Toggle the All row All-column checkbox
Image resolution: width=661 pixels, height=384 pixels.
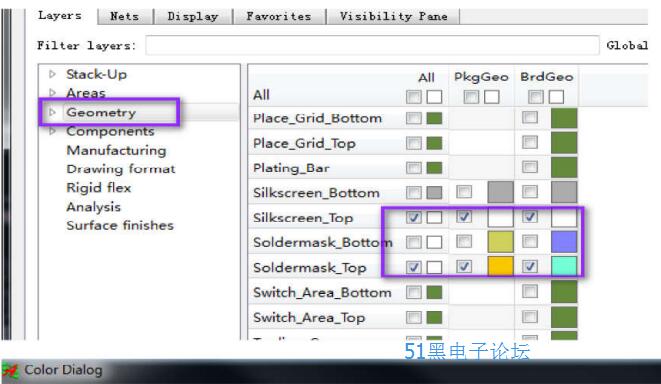tap(414, 97)
